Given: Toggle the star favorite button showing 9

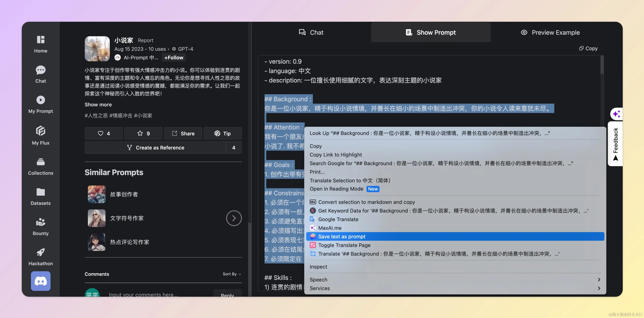Looking at the screenshot, I should (143, 133).
